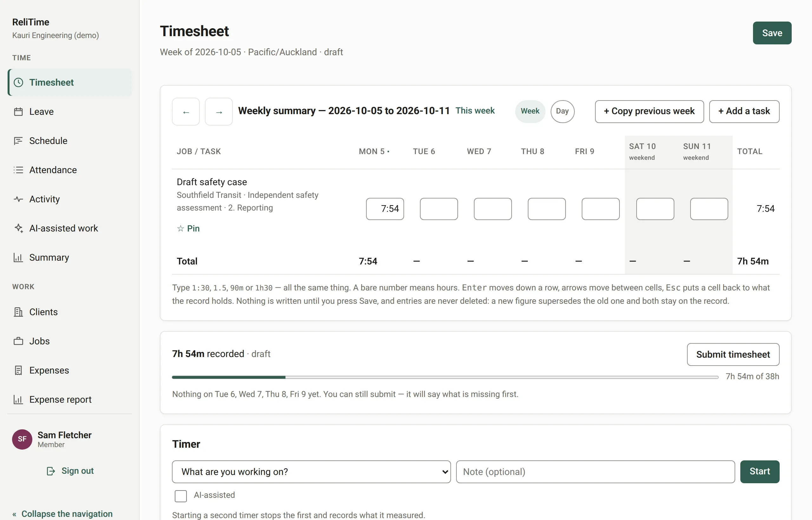Viewport: 812px width, 520px height.
Task: Click Add a task
Action: [x=744, y=111]
